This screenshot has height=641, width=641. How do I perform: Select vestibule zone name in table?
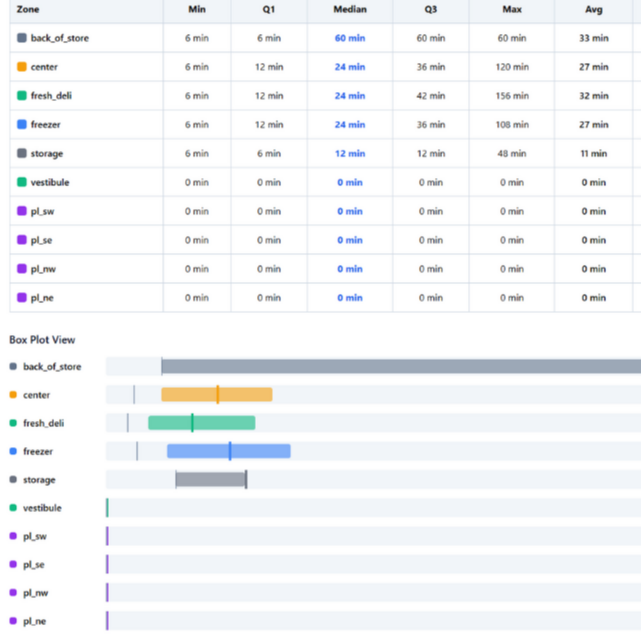click(x=50, y=182)
